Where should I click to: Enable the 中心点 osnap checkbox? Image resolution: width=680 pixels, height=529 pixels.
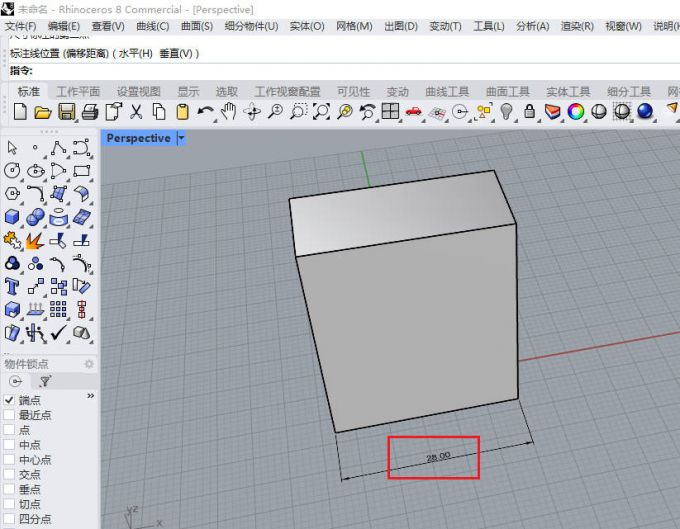coord(9,459)
